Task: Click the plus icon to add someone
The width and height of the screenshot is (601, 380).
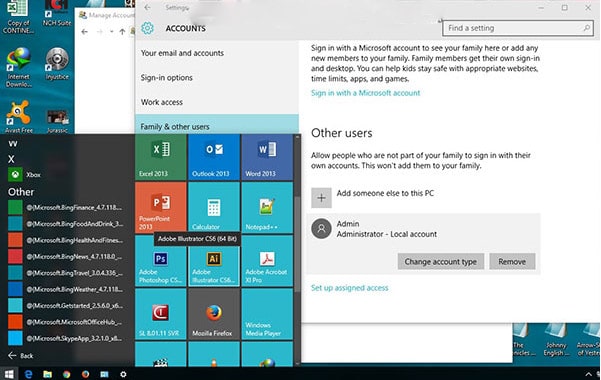Action: [321, 198]
